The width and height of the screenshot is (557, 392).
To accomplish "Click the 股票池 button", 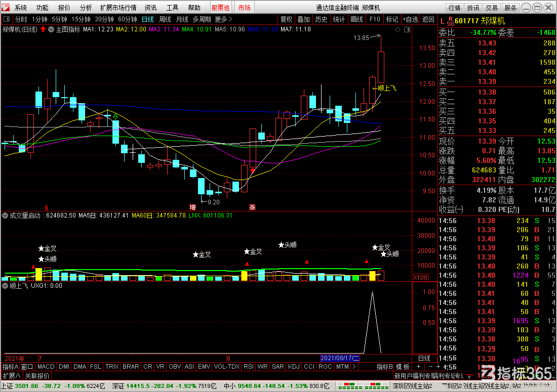I will pos(220,8).
